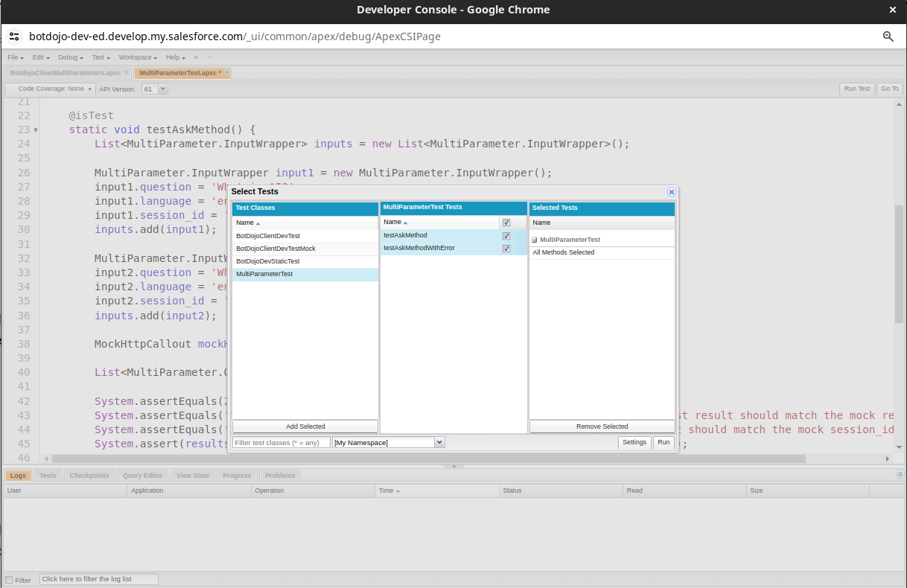This screenshot has height=588, width=907.
Task: Open the Test menu
Action: click(101, 57)
